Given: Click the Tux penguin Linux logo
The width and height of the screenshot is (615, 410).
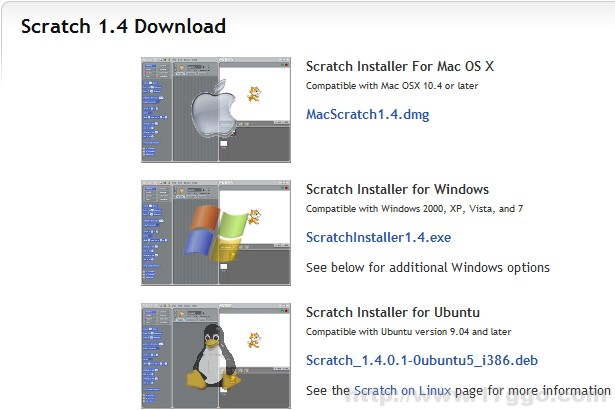Looking at the screenshot, I should pos(212,358).
